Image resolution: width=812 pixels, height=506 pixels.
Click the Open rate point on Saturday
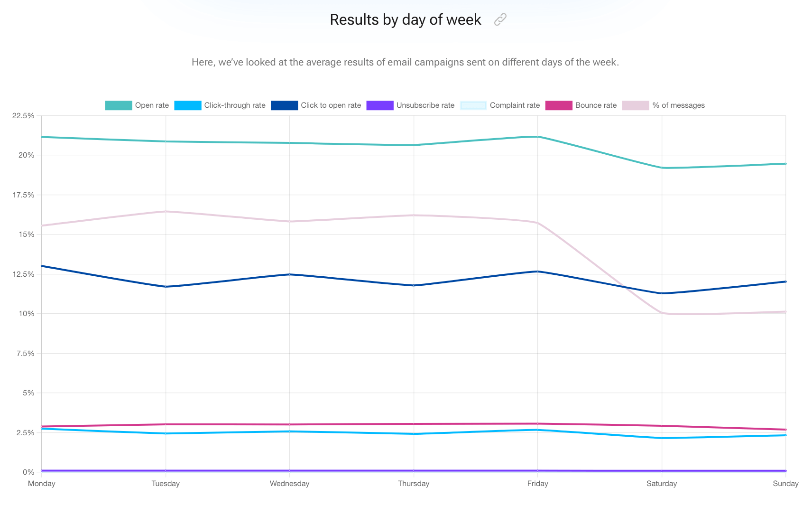click(x=662, y=168)
